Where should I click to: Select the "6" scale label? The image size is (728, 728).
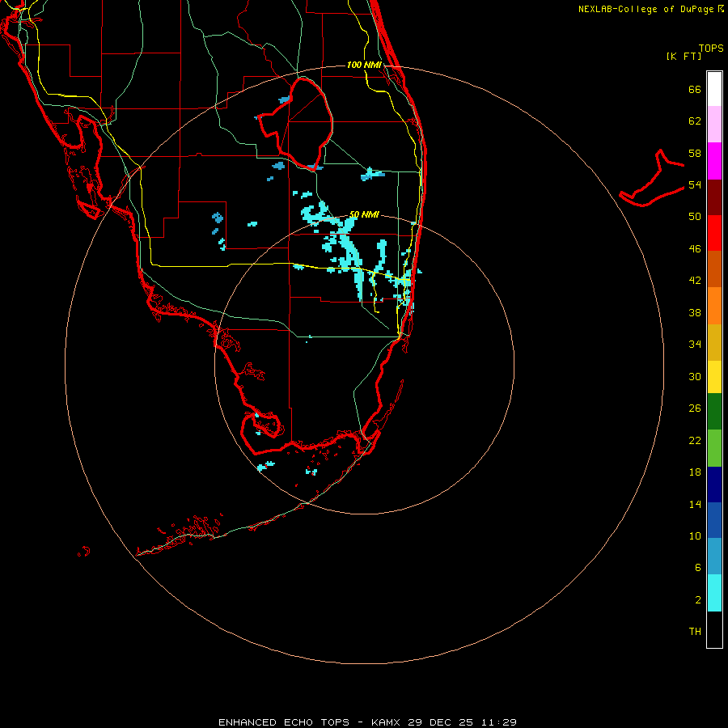click(x=697, y=568)
